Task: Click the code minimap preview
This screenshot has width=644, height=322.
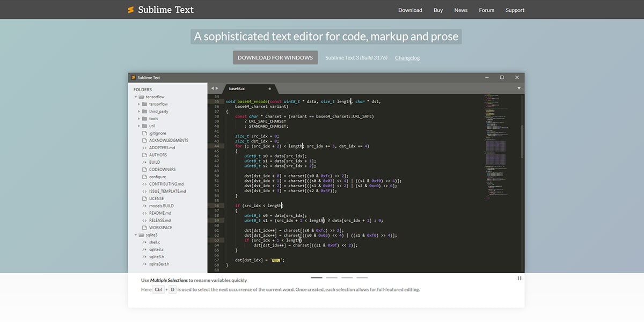Action: click(495, 145)
